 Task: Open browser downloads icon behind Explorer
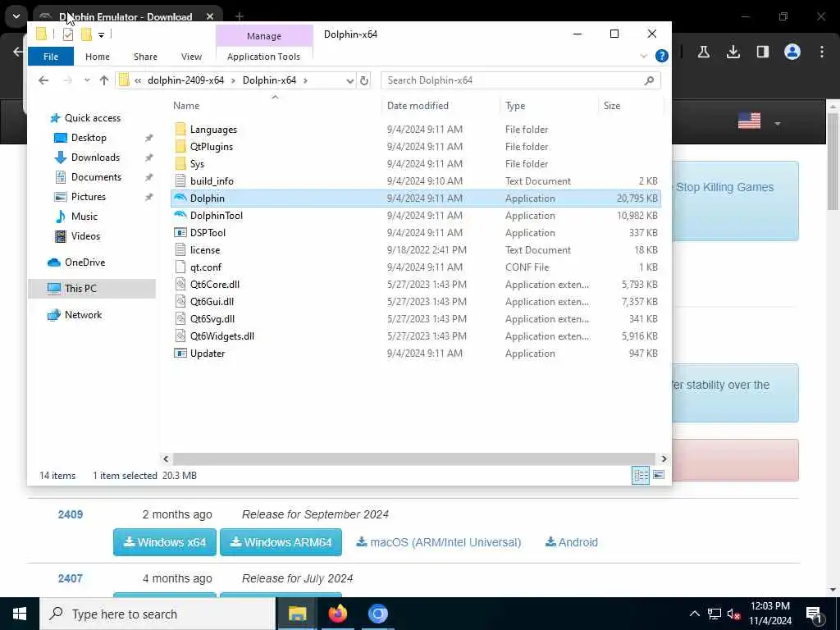733,52
